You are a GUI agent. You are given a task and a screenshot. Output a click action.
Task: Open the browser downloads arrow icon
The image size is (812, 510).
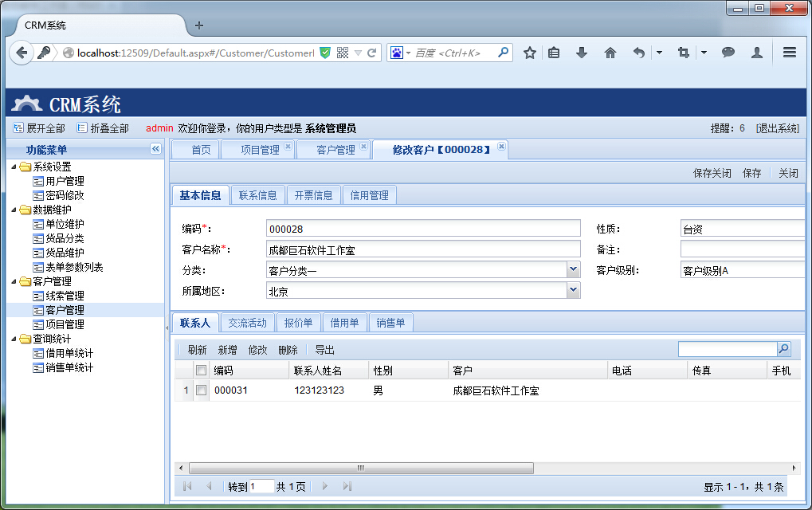click(582, 53)
